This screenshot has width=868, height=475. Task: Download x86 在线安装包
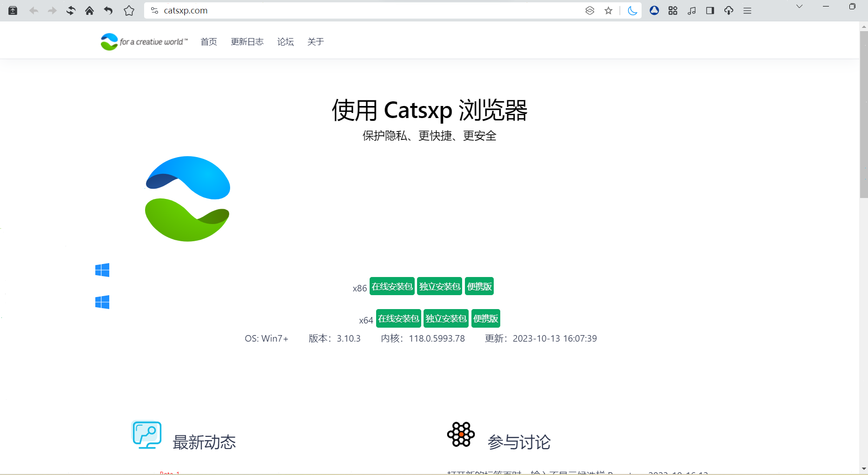[392, 286]
